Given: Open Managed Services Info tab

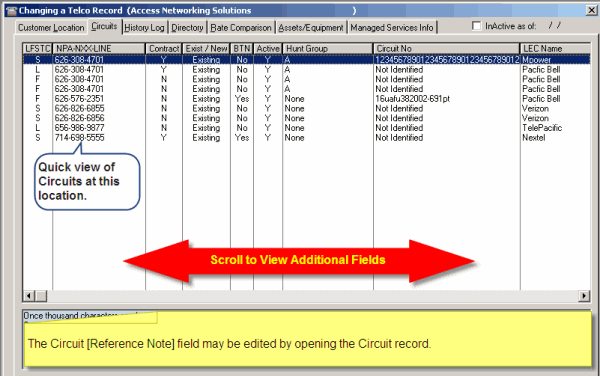Looking at the screenshot, I should (392, 28).
